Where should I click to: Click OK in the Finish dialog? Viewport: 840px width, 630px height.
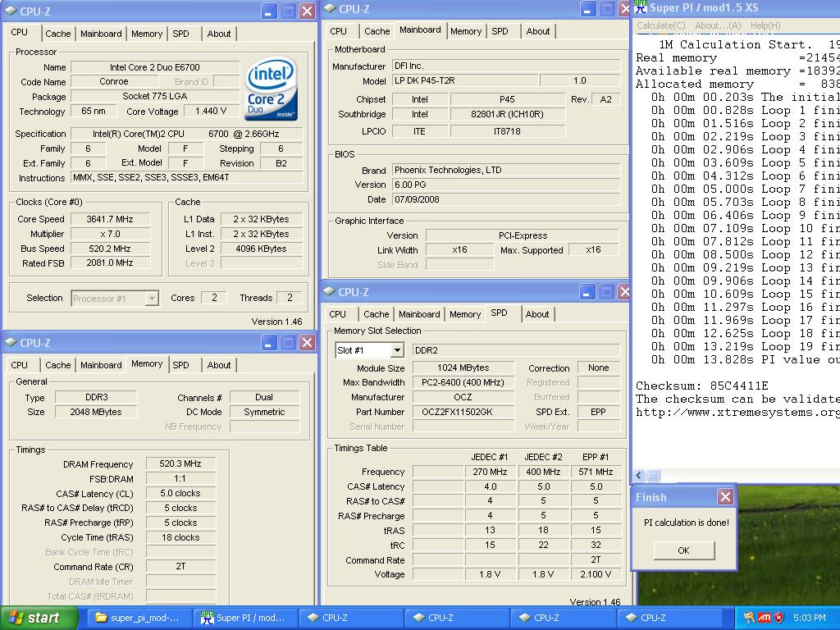coord(683,550)
